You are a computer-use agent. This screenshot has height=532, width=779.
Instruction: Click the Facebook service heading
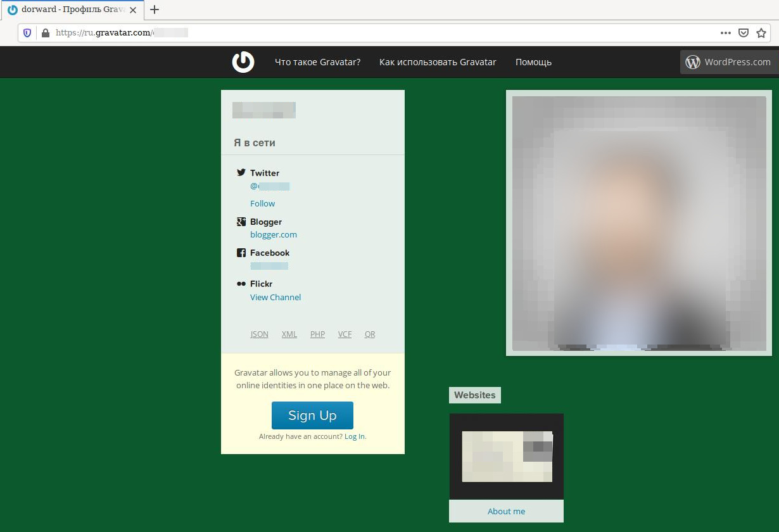click(x=270, y=253)
